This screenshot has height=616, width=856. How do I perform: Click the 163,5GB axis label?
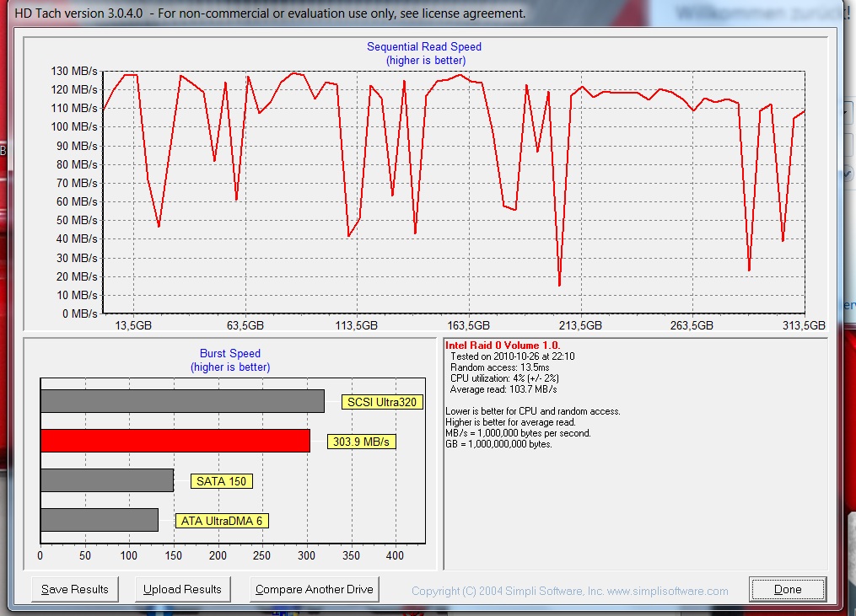coord(468,326)
